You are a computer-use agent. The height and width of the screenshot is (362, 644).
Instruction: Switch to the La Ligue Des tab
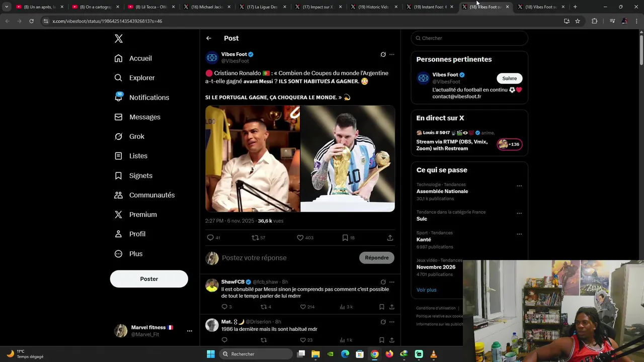(263, 7)
